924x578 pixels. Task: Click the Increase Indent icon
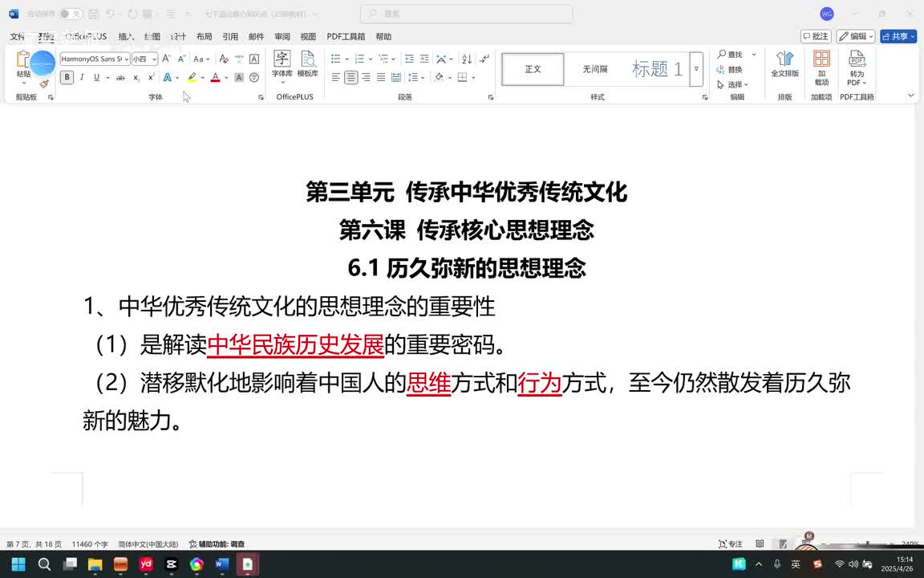click(424, 59)
